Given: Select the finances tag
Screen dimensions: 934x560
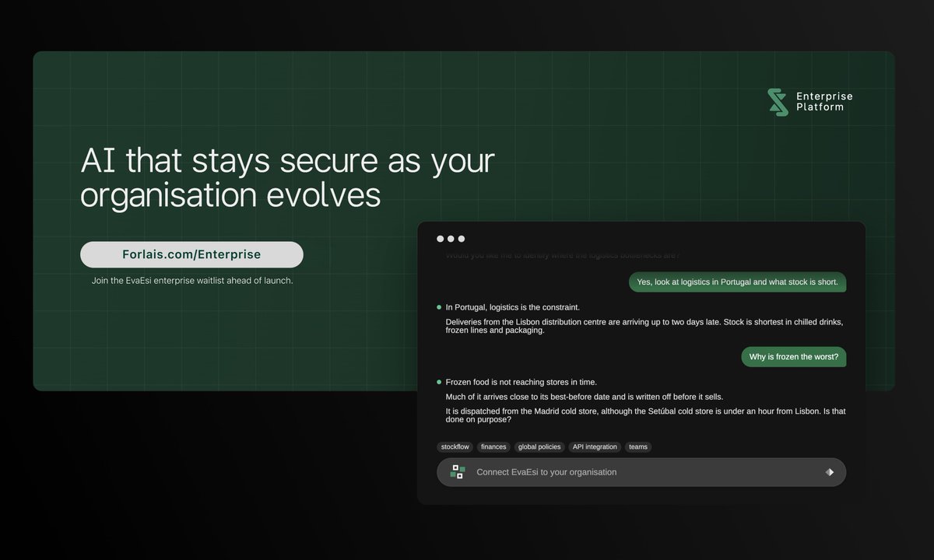Looking at the screenshot, I should point(493,447).
